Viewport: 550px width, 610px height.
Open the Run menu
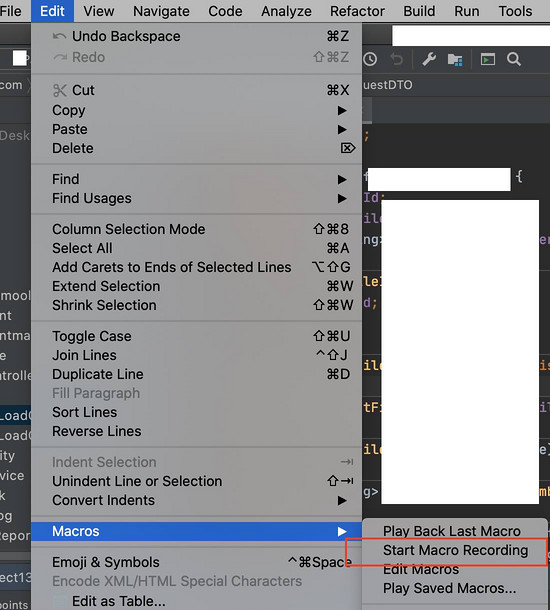pos(467,11)
